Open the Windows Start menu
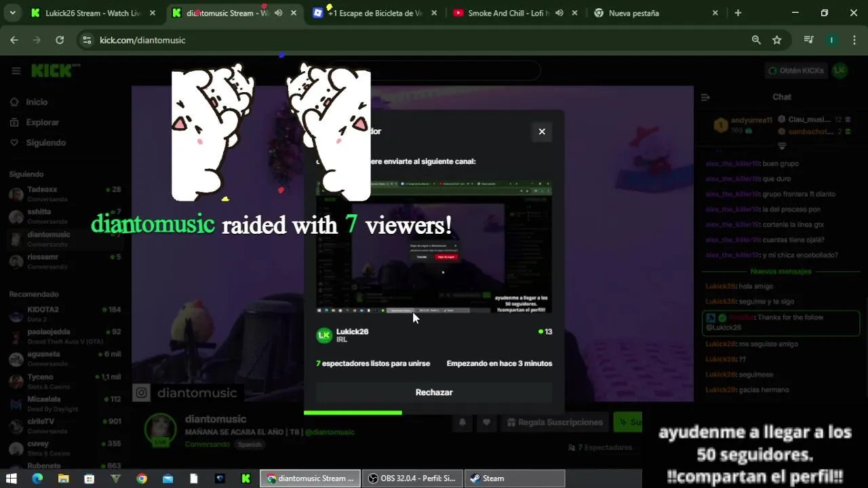This screenshot has height=488, width=868. point(12,479)
